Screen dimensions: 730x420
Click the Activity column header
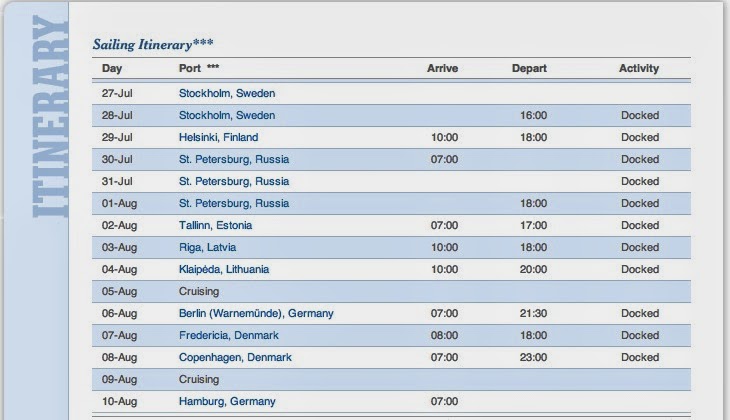click(639, 68)
